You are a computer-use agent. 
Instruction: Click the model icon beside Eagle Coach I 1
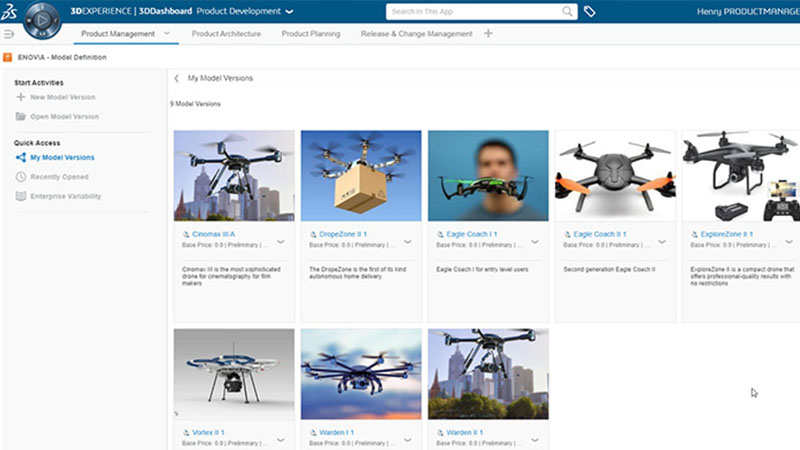[x=440, y=234]
